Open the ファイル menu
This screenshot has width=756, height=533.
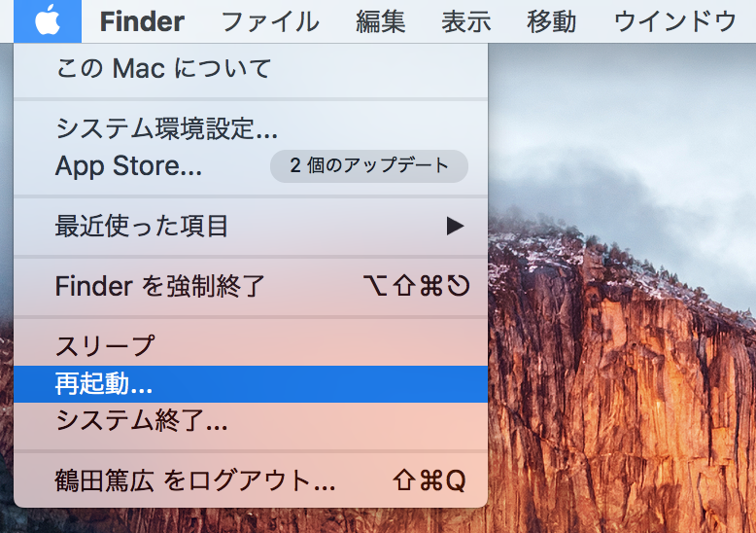pos(270,21)
